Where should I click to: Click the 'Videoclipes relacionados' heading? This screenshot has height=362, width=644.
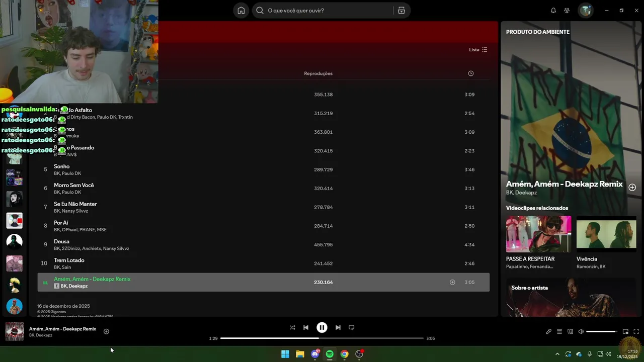pyautogui.click(x=537, y=208)
